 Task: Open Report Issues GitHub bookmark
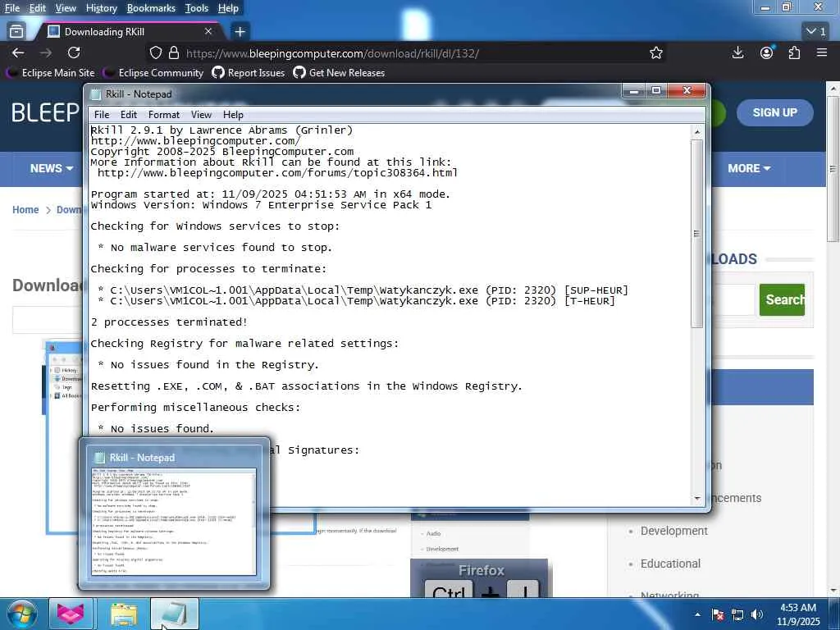[x=249, y=73]
